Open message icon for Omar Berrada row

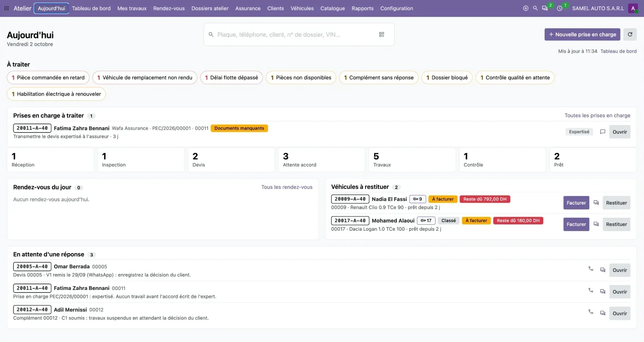603,270
